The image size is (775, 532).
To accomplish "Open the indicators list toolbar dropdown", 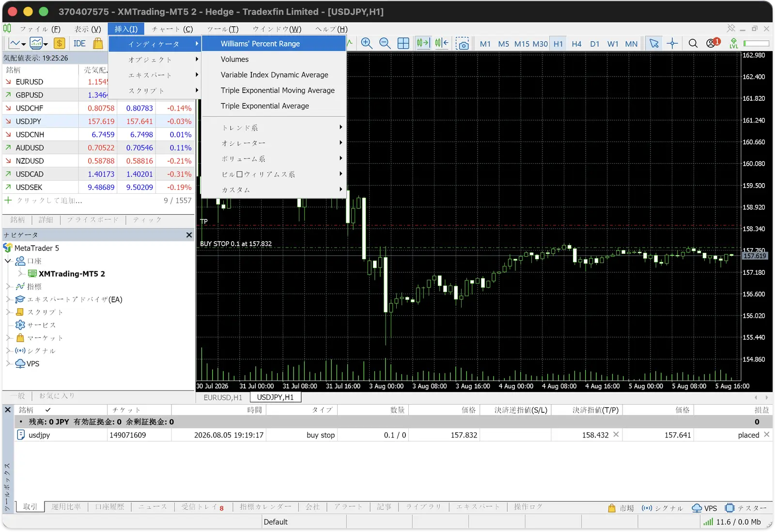I will (39, 44).
